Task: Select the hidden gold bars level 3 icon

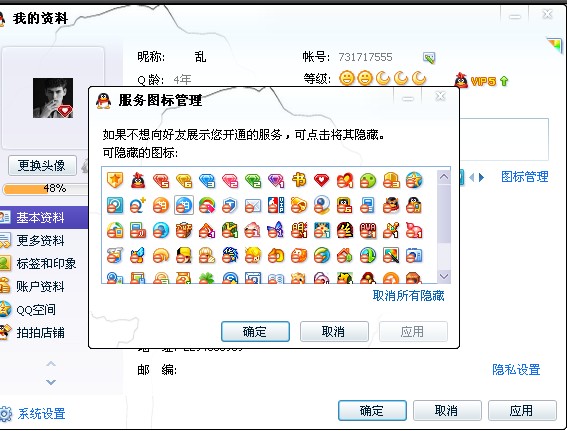Action: [391, 180]
